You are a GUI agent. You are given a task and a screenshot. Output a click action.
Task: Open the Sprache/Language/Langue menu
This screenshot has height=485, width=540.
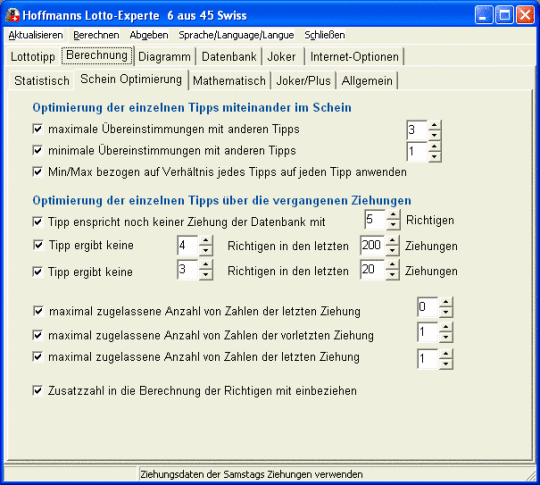[236, 35]
